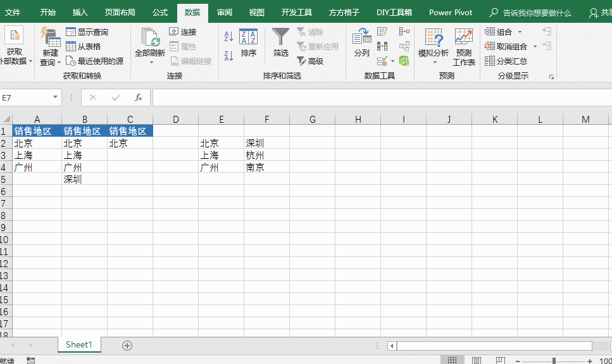Click the macro record icon in status bar
The image size is (612, 364).
[x=31, y=360]
